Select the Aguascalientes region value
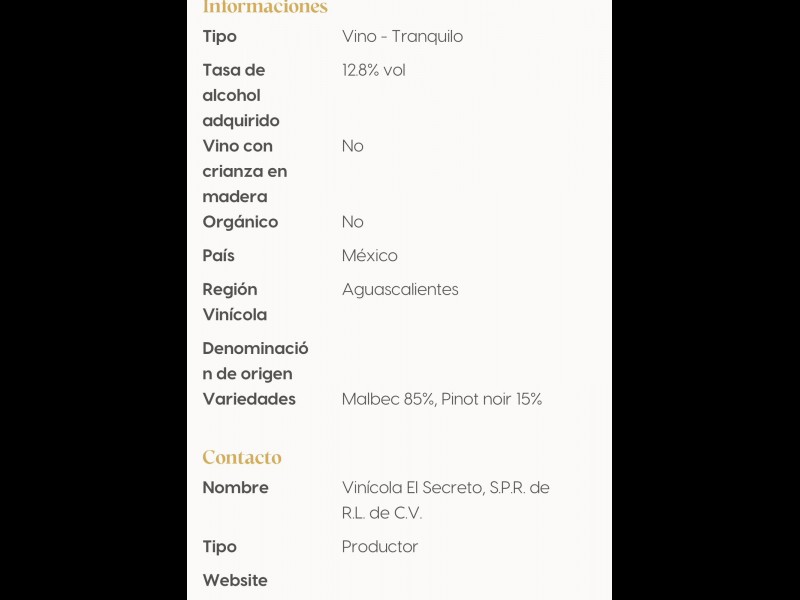Viewport: 800px width, 600px height. coord(400,290)
